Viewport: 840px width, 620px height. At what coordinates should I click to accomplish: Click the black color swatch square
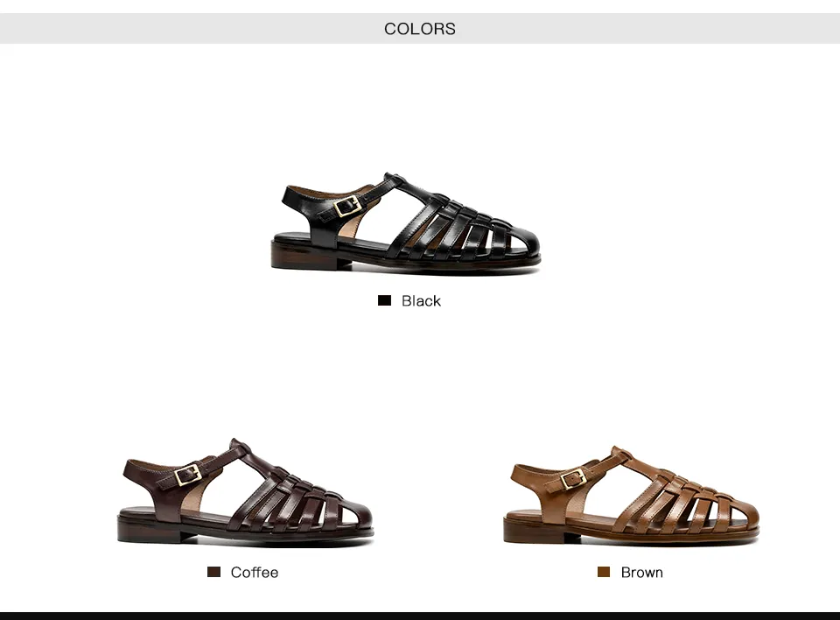point(384,300)
